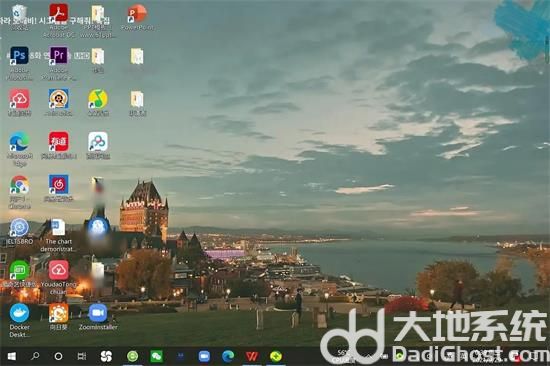Open NetEase Cloud Music shortcut
The height and width of the screenshot is (366, 550).
[x=59, y=185]
